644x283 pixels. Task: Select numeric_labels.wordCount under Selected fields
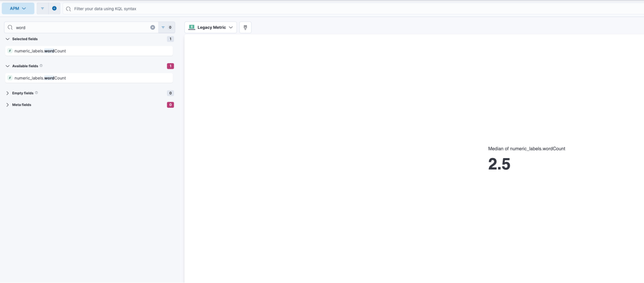pos(40,51)
